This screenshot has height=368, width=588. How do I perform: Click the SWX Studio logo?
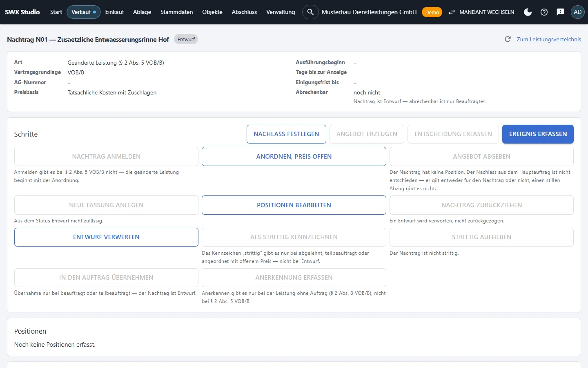pyautogui.click(x=22, y=12)
